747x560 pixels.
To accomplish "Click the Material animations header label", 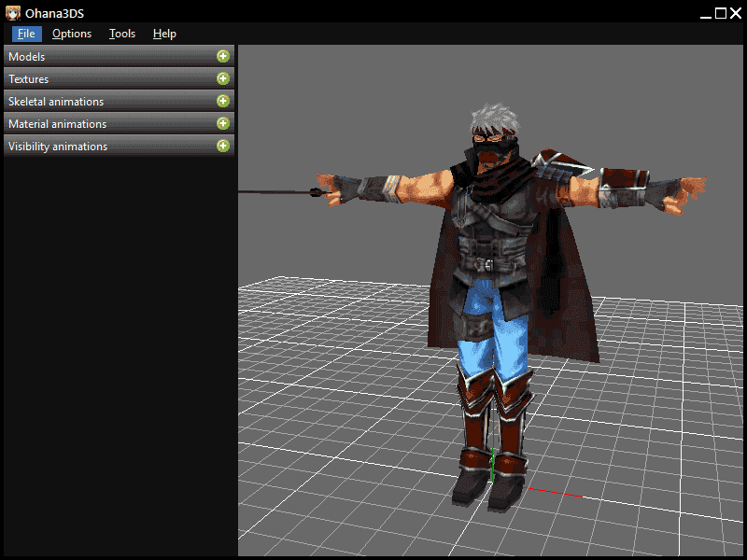I will tap(57, 124).
